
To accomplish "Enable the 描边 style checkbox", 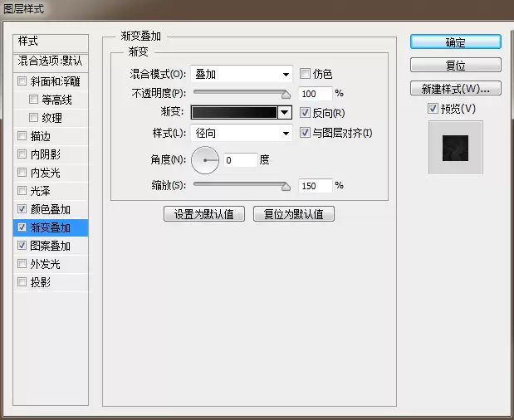I will tap(22, 135).
